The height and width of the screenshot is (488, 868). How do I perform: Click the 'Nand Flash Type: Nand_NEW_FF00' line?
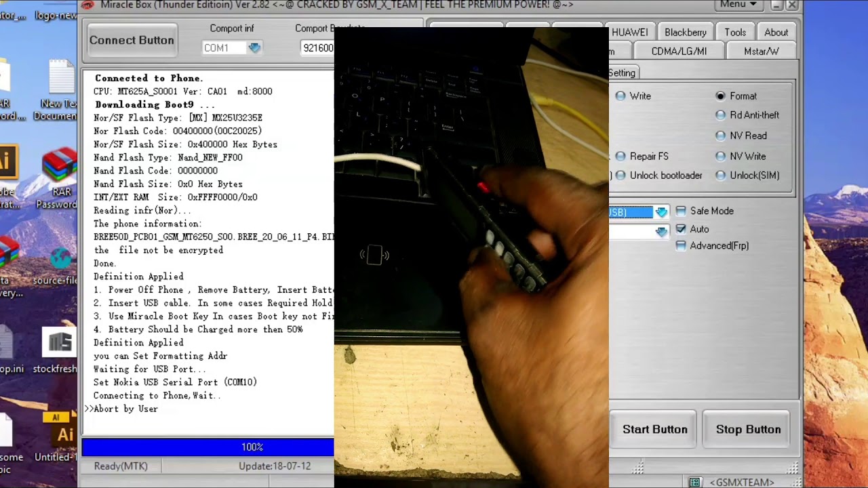(168, 157)
